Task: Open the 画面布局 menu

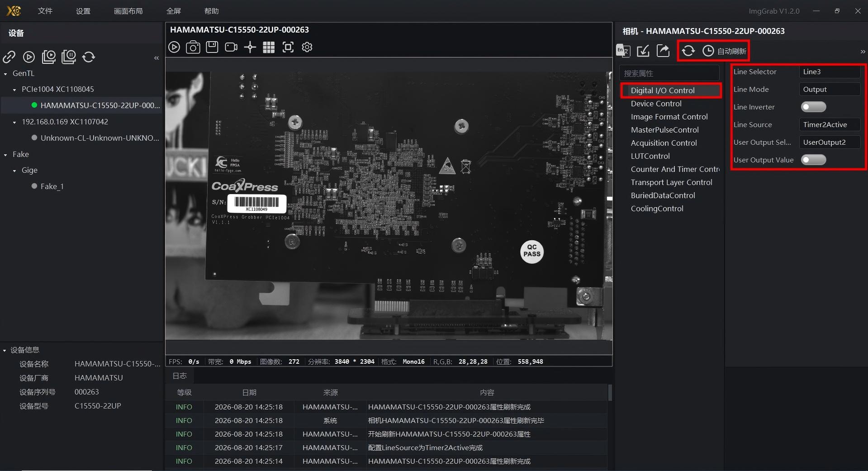Action: [x=128, y=11]
